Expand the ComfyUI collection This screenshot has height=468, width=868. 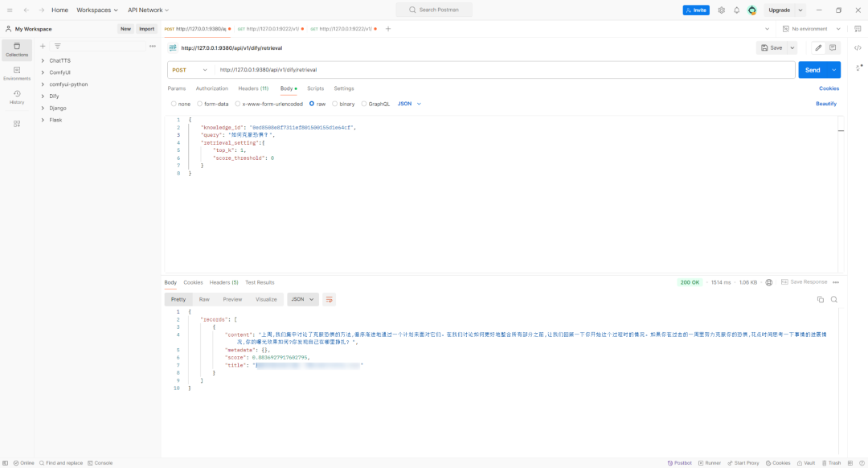click(x=43, y=72)
